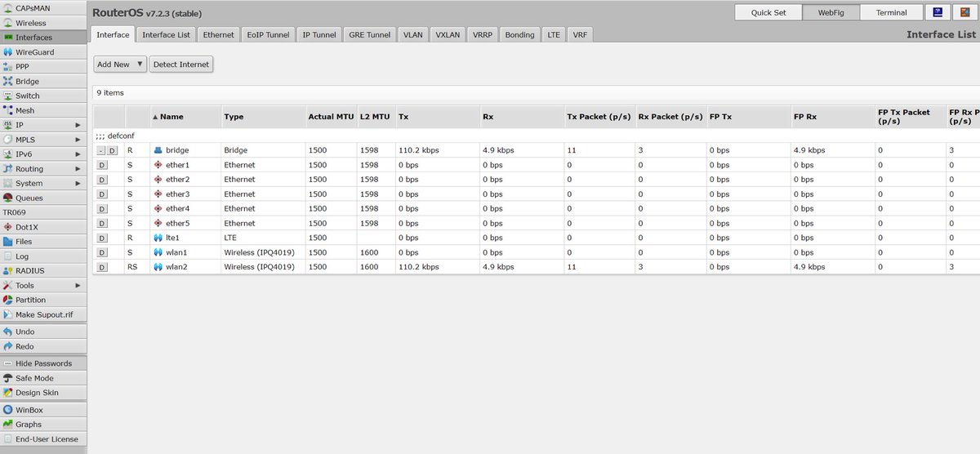Click Undo in the sidebar
Image resolution: width=980 pixels, height=454 pixels.
(43, 332)
